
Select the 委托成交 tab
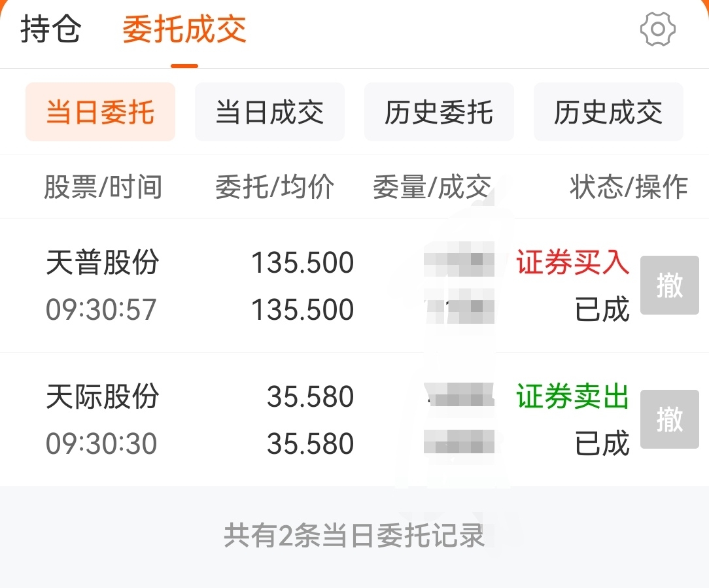click(x=184, y=29)
